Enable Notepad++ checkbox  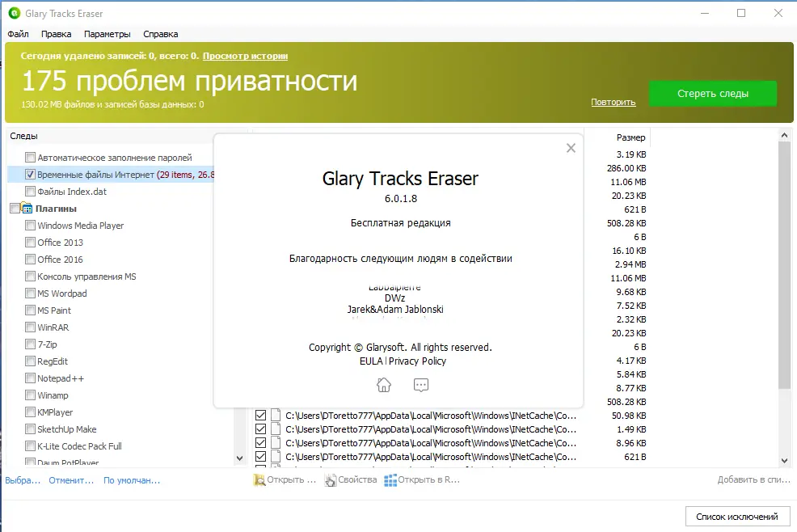(30, 378)
